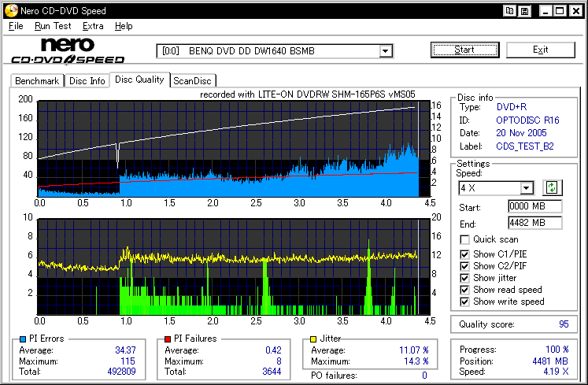The height and width of the screenshot is (385, 588).
Task: Click the BENQ DVD DD DW1640 drive text
Action: (252, 51)
